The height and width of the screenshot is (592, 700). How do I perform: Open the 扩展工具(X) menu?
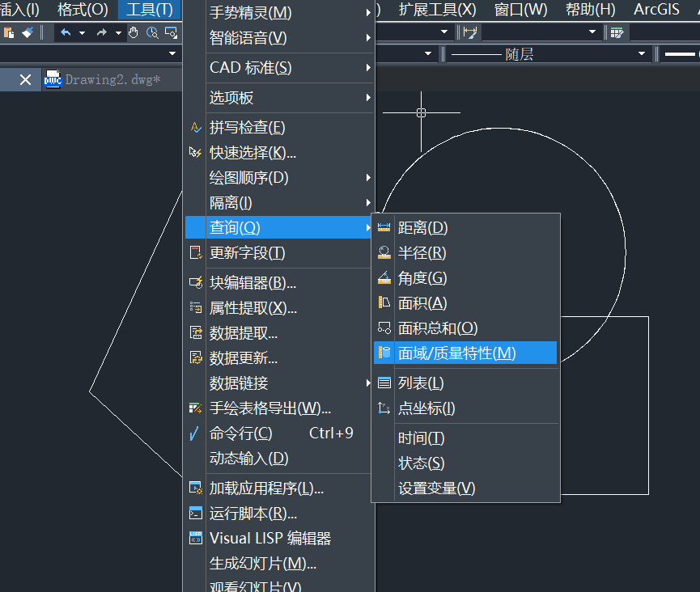click(x=437, y=10)
